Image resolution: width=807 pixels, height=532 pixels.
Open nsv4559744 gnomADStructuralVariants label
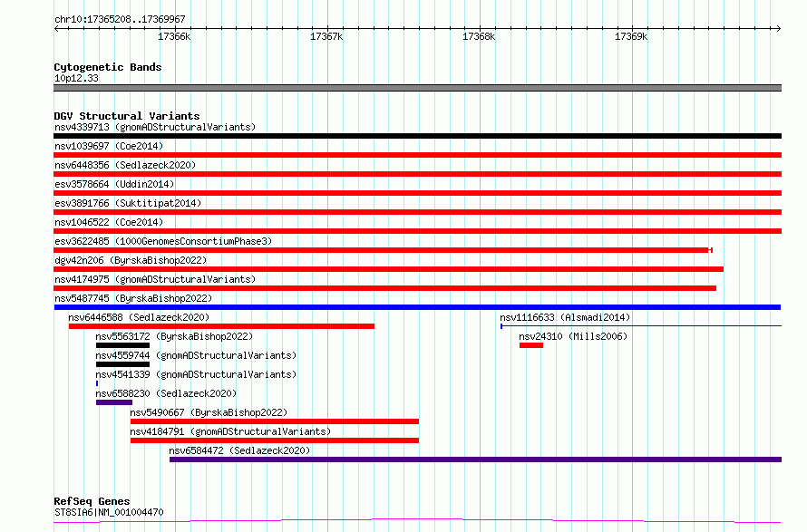pos(196,355)
